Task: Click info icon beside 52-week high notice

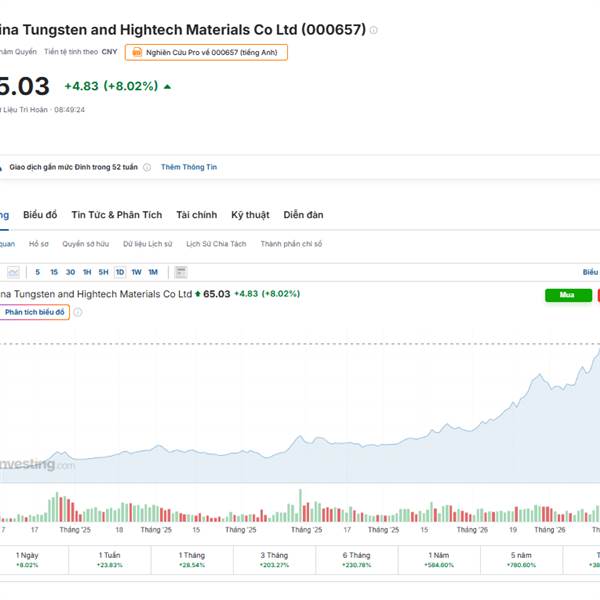Action: 147,167
